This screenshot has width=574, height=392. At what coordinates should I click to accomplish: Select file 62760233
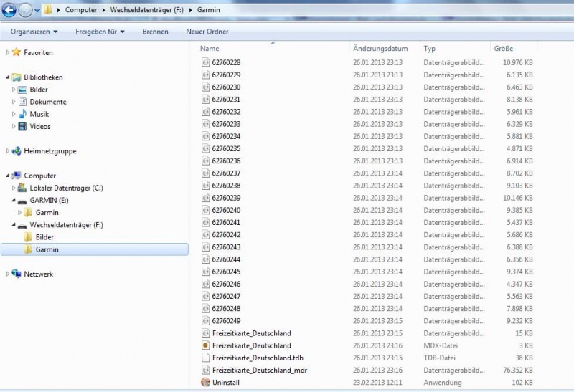[226, 124]
